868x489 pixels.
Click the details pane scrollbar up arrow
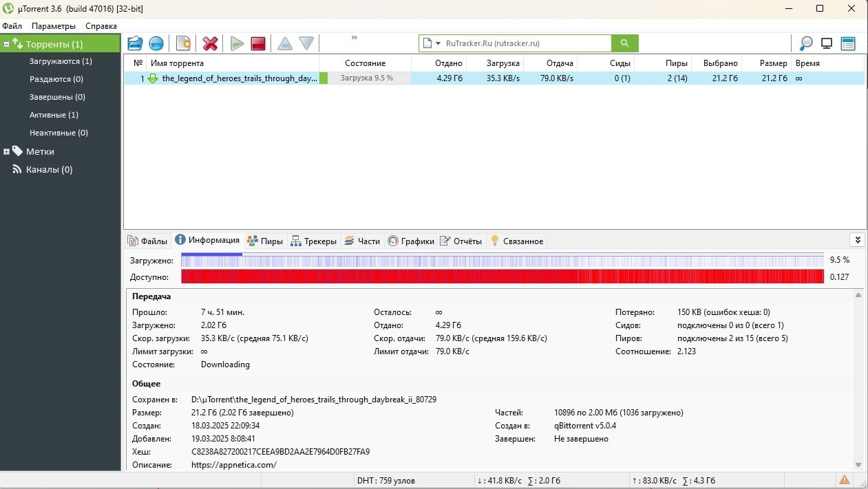[858, 295]
